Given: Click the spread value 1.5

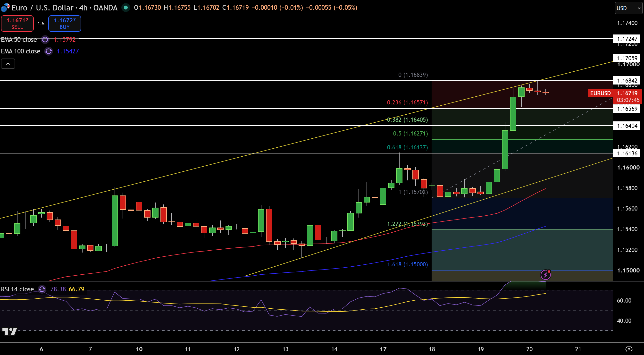Looking at the screenshot, I should (x=41, y=24).
